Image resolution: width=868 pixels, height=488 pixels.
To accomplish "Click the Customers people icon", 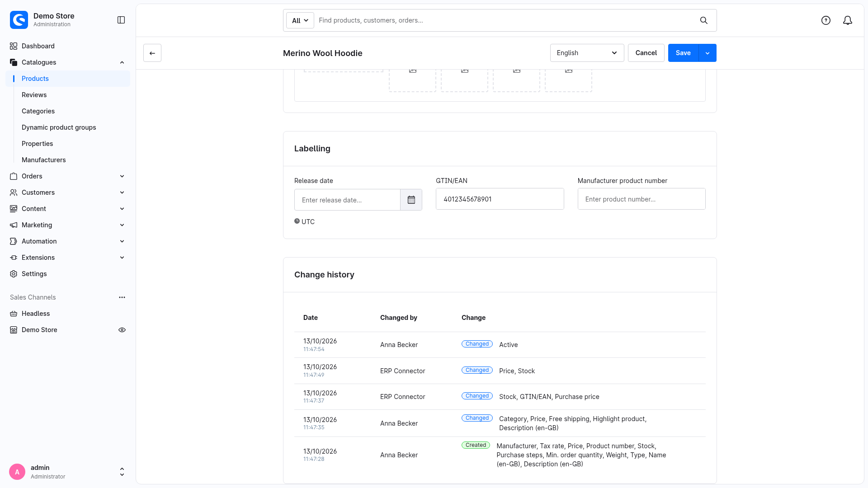I will tap(14, 192).
